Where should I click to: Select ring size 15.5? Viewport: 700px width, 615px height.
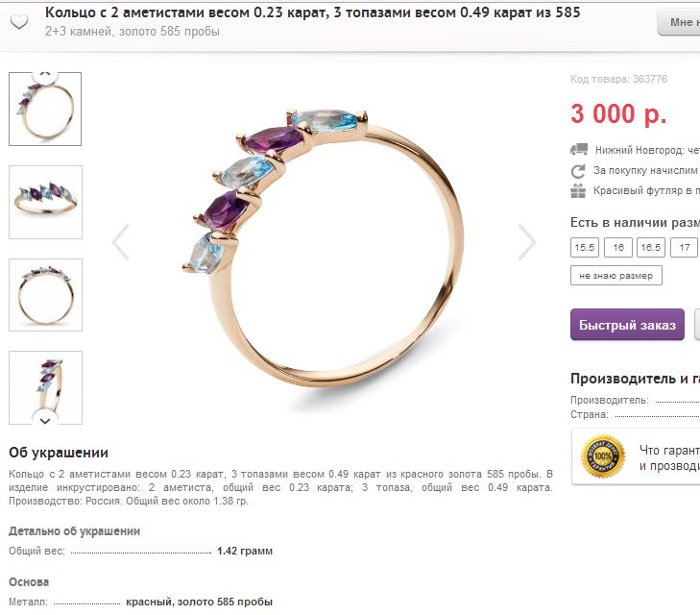click(x=585, y=247)
